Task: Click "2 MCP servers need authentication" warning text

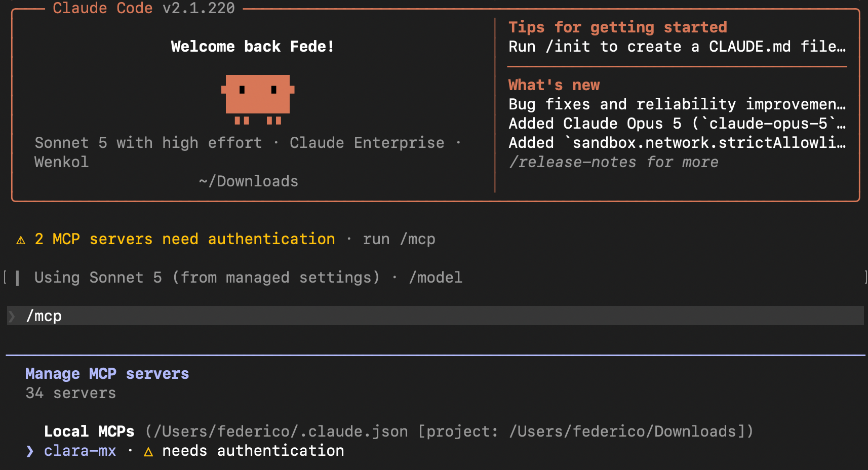Action: 185,239
